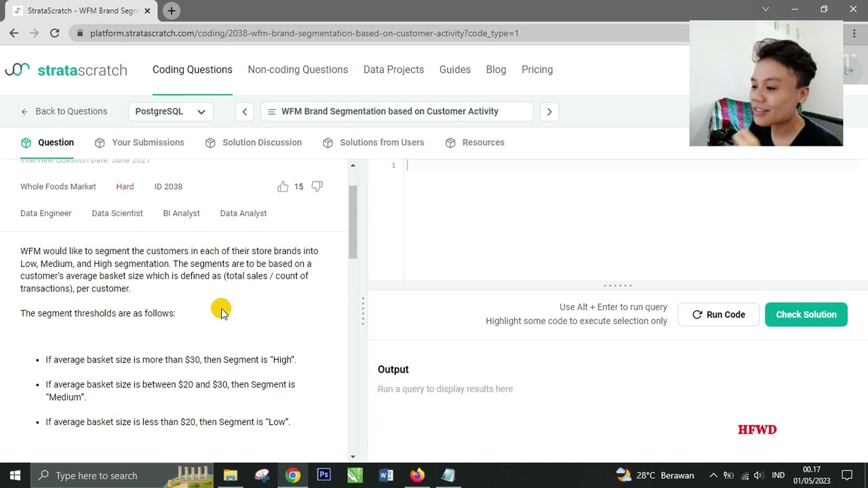Click the ID 2038 text

(168, 186)
